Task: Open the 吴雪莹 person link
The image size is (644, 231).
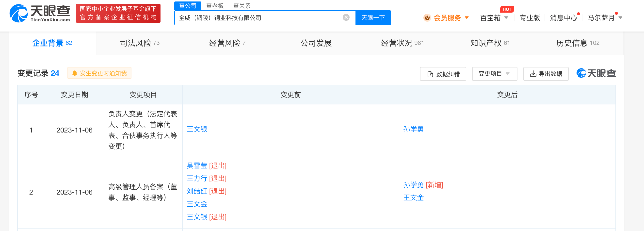Action: 197,166
